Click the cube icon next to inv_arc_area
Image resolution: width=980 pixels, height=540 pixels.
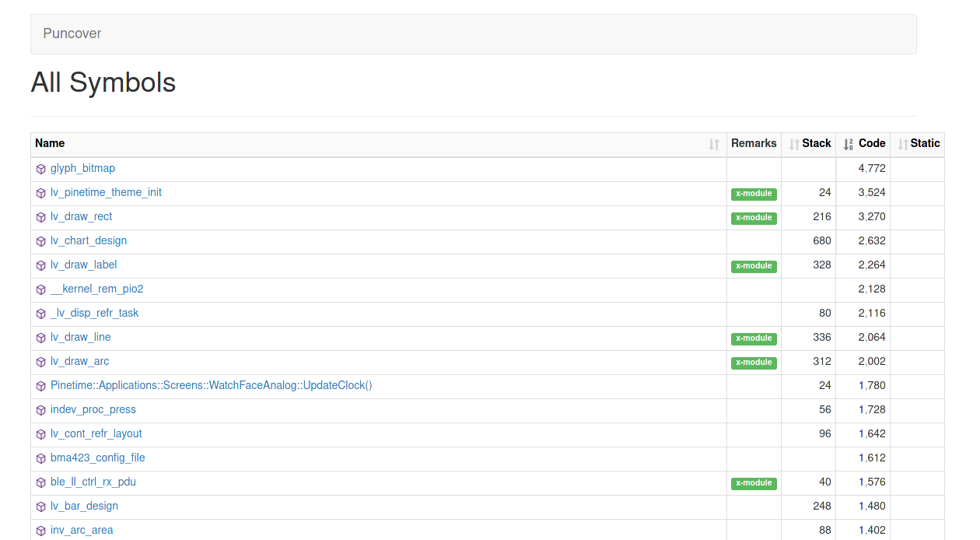(41, 531)
